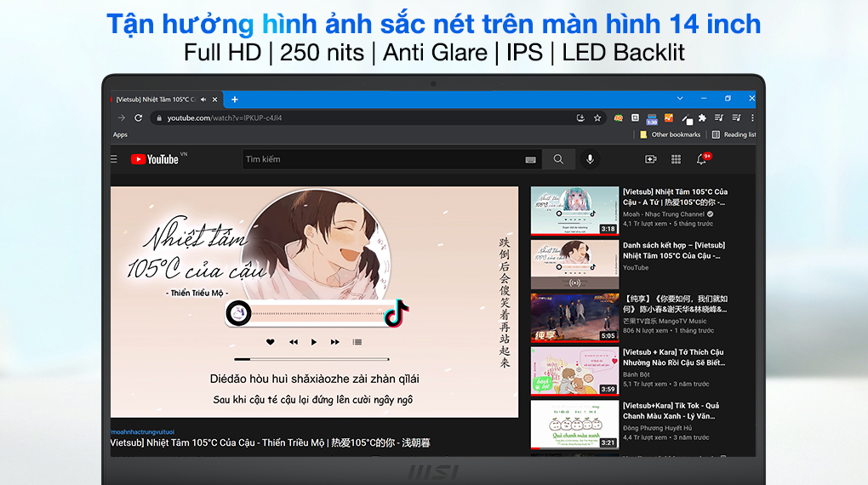Open the #moahnhactrungvuituoi hashtag link

point(142,432)
